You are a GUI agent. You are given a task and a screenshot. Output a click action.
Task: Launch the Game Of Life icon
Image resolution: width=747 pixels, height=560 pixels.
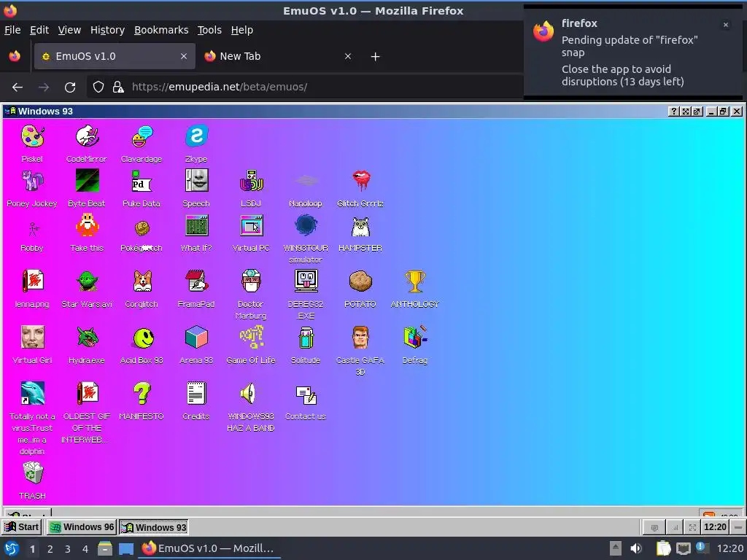251,338
